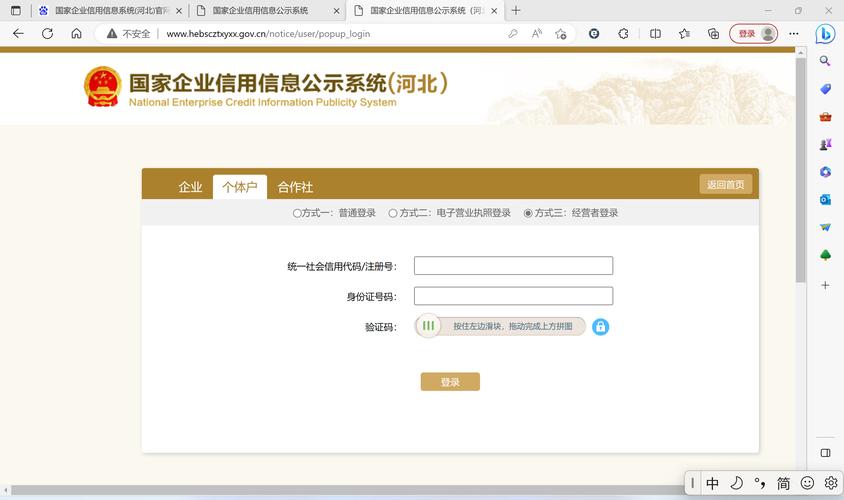Screen dimensions: 844x500
Task: Click the not-secure warning icon in address bar
Action: coord(111,34)
